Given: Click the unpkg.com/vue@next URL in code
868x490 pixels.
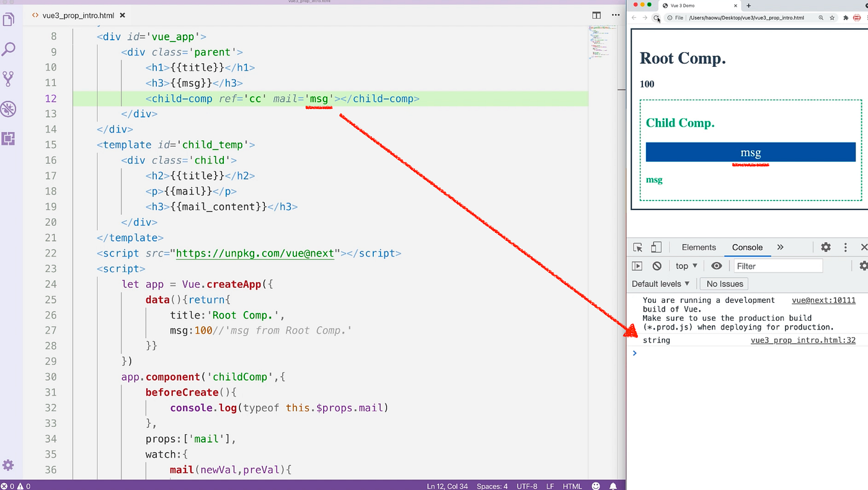Looking at the screenshot, I should (255, 253).
